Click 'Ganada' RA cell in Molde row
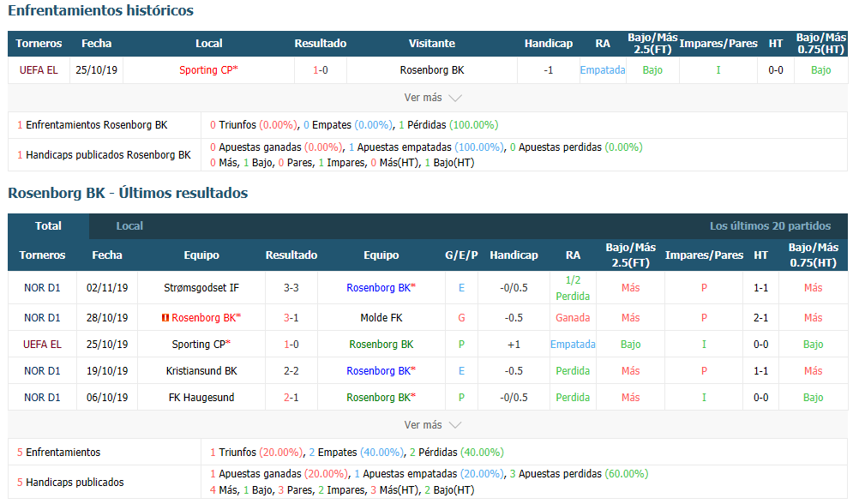The height and width of the screenshot is (504, 859). (x=573, y=318)
